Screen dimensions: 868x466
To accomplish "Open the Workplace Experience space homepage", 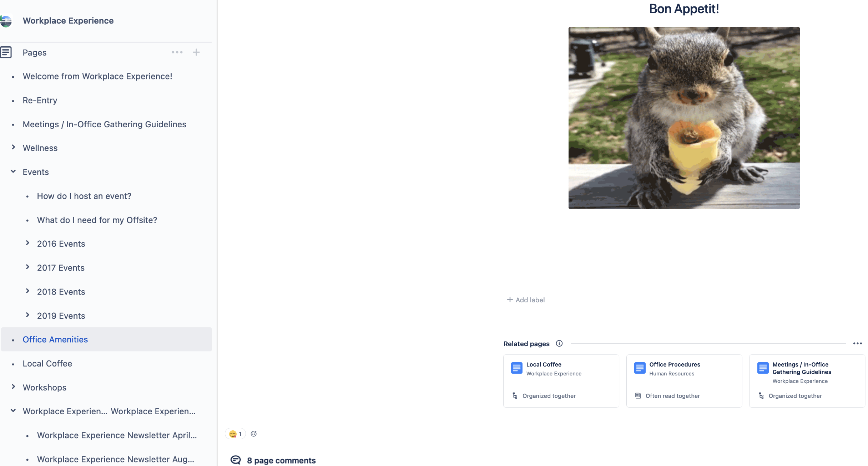I will click(68, 20).
